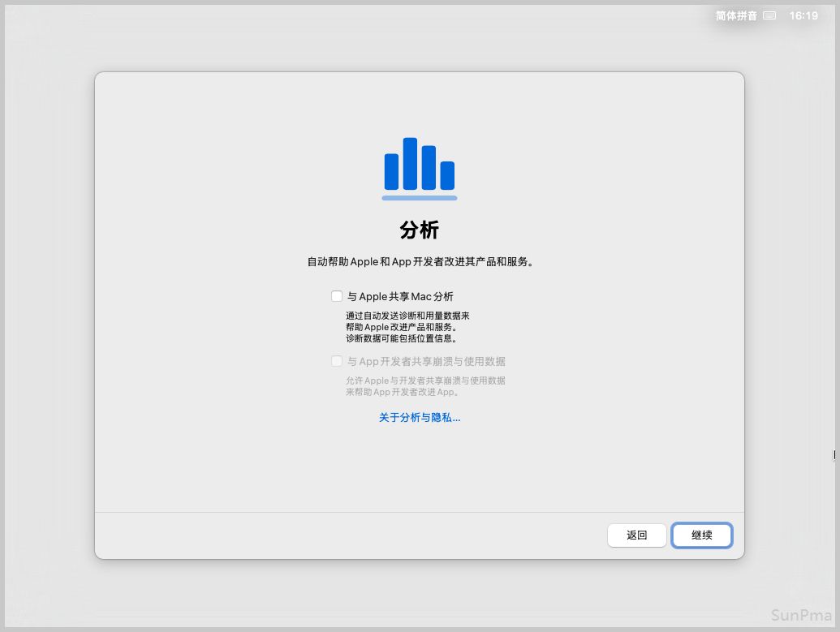Click the tallest bar in the analytics icon
This screenshot has height=632, width=840.
[410, 163]
